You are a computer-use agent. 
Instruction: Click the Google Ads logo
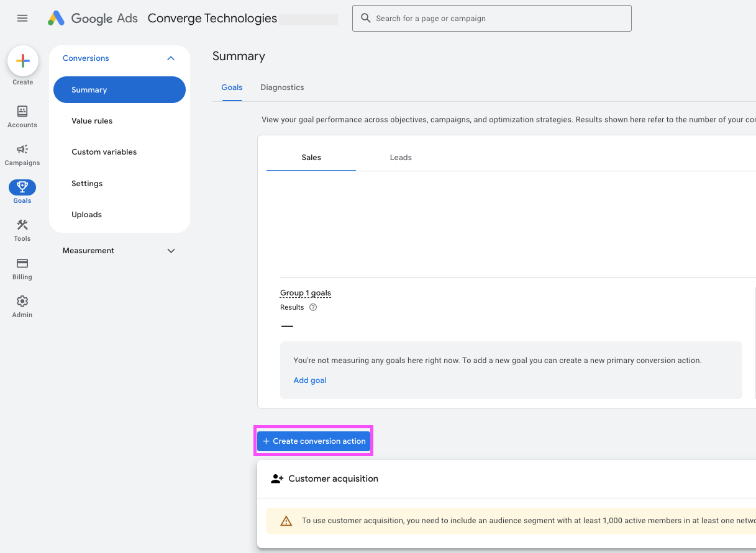[93, 19]
